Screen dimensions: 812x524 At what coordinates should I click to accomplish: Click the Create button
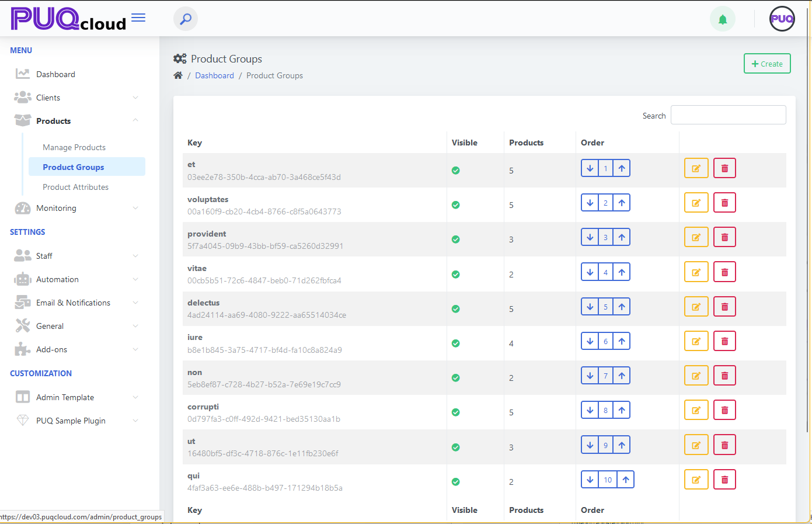[x=767, y=64]
